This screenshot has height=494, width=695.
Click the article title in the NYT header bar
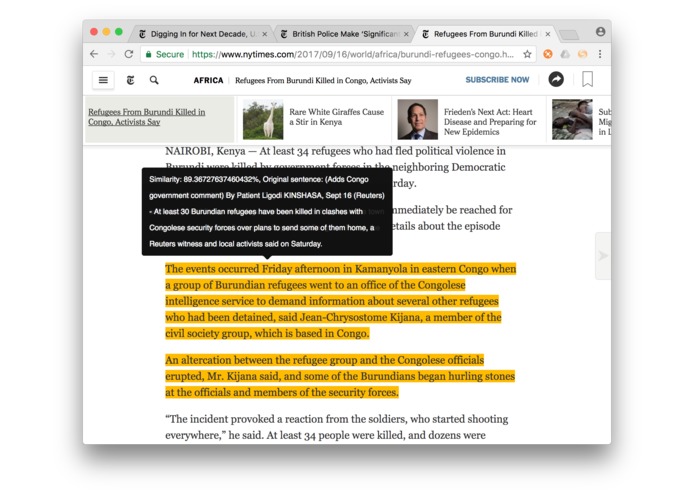point(323,80)
